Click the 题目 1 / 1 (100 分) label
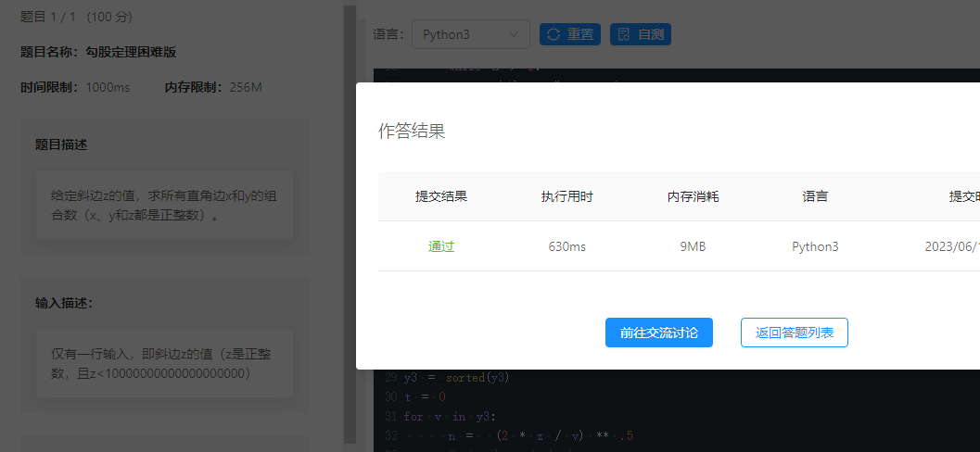 click(76, 18)
